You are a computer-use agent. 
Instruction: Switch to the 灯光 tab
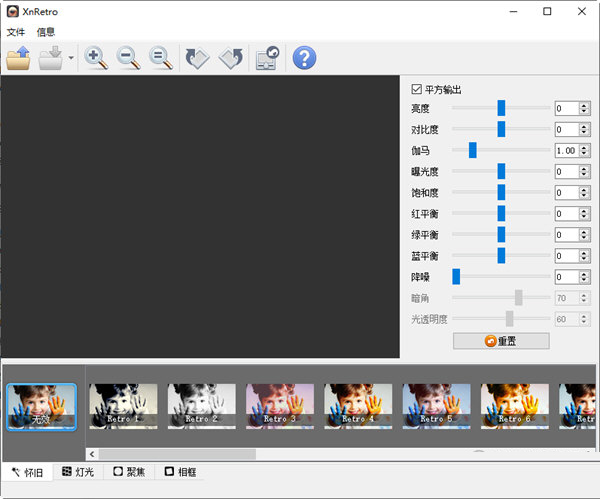pos(80,471)
